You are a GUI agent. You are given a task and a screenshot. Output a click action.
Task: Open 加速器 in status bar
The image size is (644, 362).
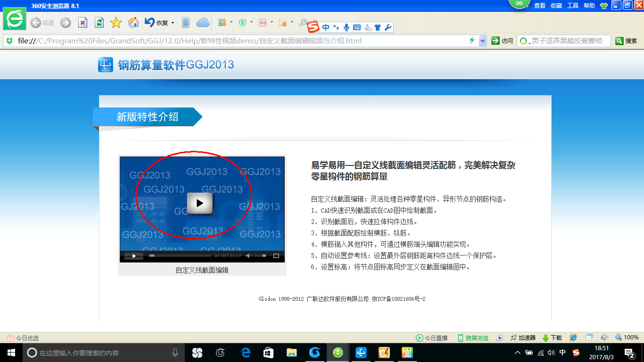[x=523, y=338]
